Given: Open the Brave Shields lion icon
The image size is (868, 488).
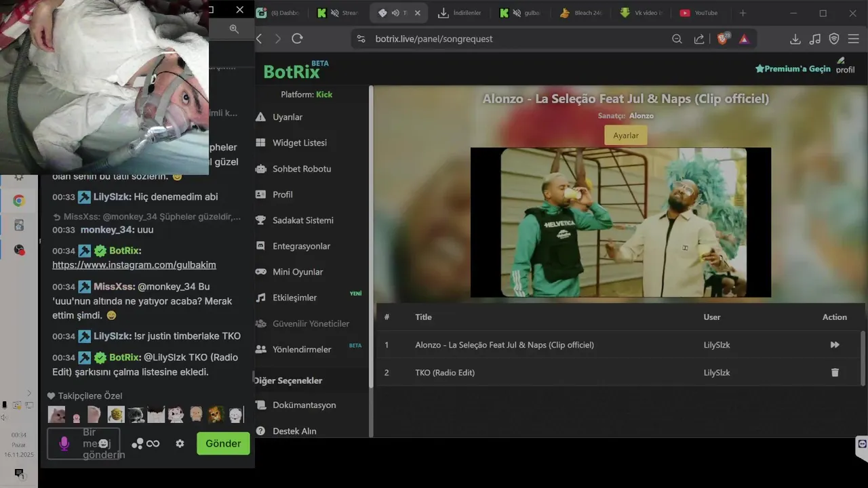Looking at the screenshot, I should coord(722,39).
